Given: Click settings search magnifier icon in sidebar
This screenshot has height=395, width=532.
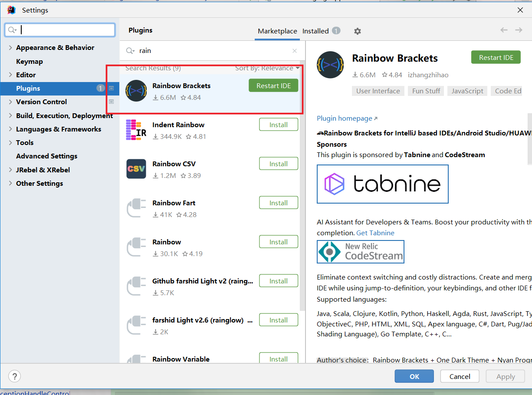Looking at the screenshot, I should (12, 30).
